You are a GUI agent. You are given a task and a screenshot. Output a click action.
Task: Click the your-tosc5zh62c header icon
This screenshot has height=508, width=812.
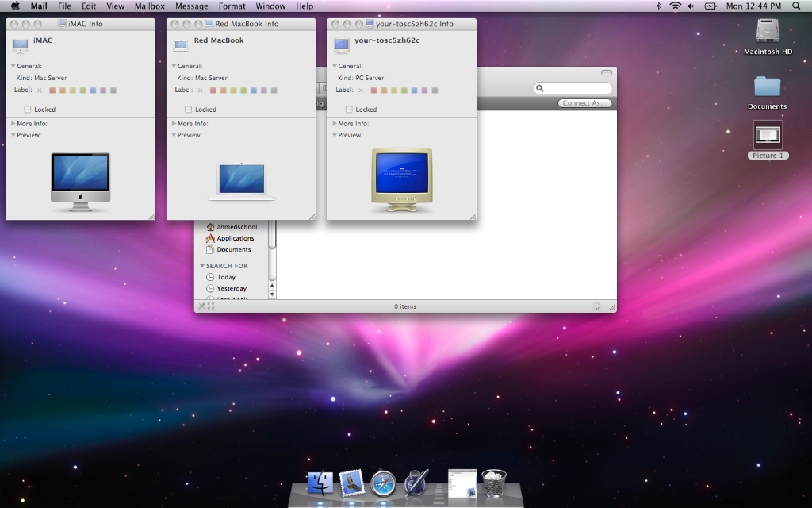[341, 45]
